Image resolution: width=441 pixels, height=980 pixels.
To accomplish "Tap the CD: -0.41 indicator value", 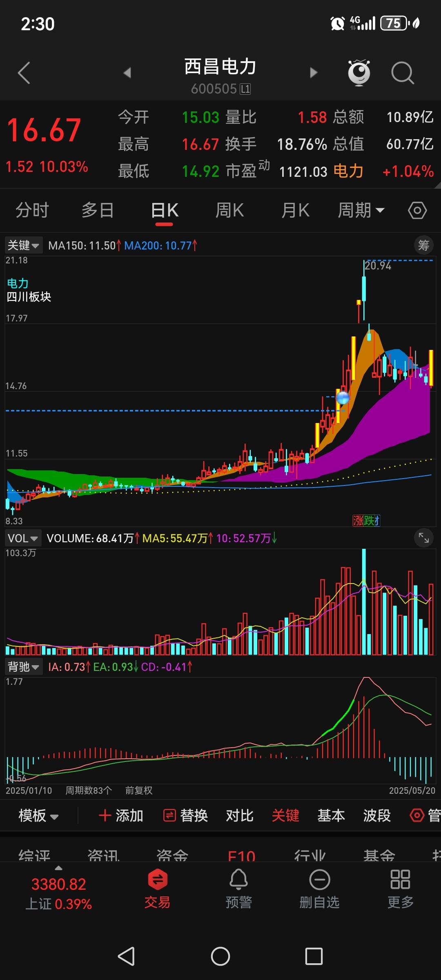I will tap(167, 667).
